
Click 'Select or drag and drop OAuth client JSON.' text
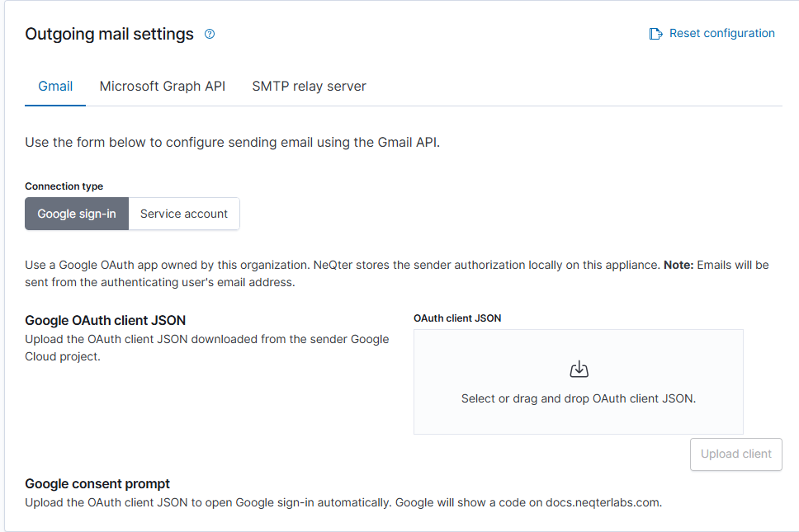[x=579, y=398]
